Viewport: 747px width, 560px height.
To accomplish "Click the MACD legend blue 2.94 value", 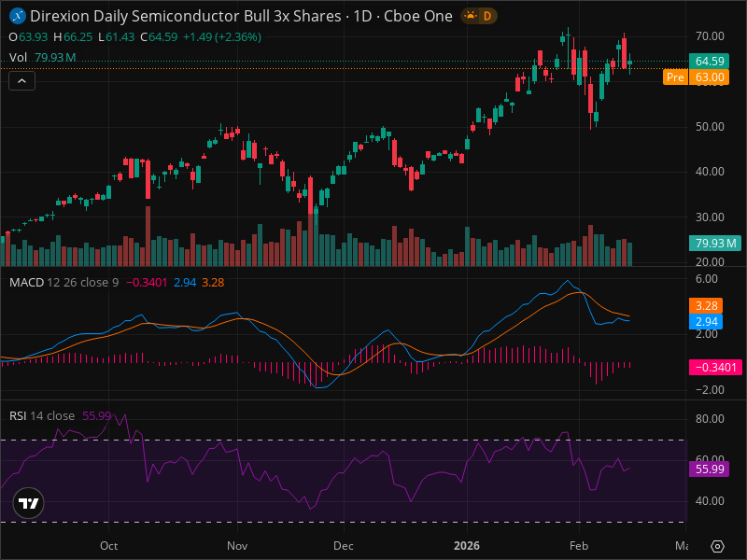I will (x=185, y=283).
